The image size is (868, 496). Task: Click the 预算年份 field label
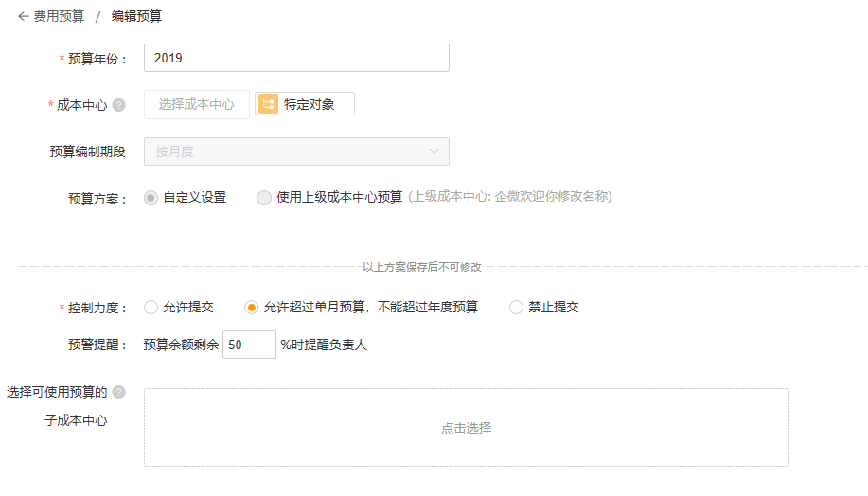97,59
